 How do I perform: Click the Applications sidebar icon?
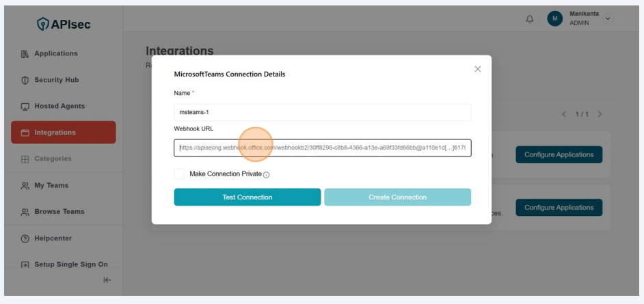click(25, 54)
